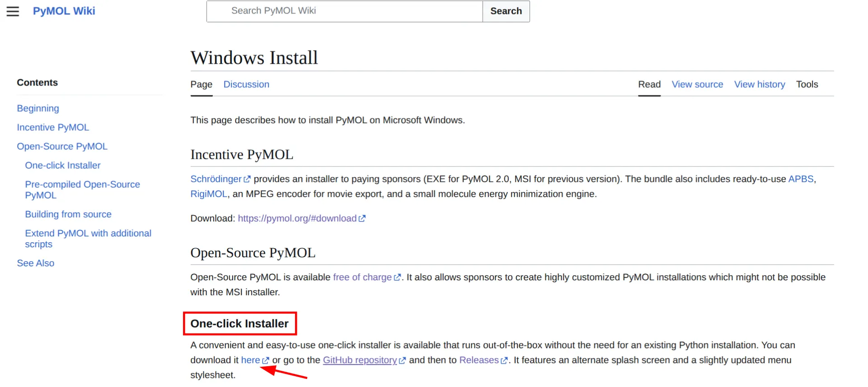
Task: Go to PyMOL Wiki home
Action: 64,11
